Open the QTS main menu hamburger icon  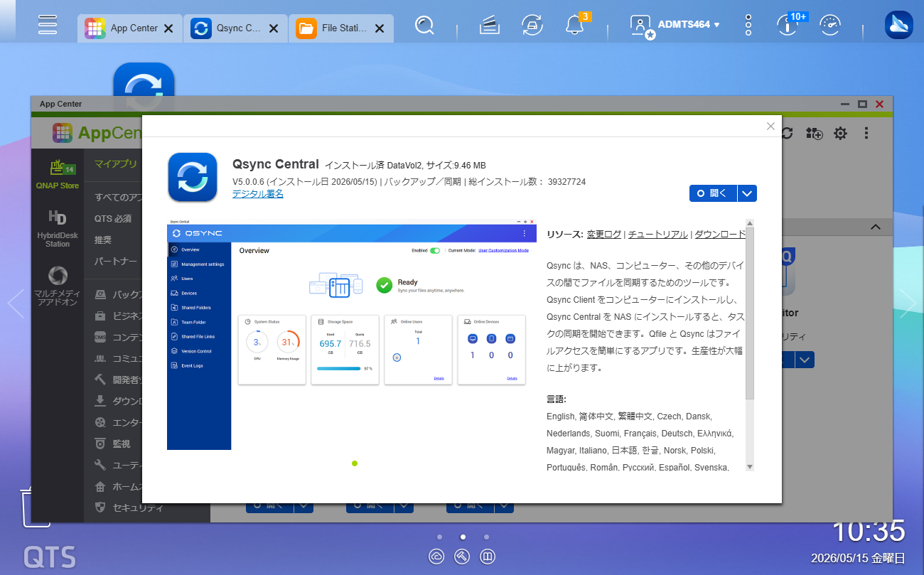click(48, 24)
